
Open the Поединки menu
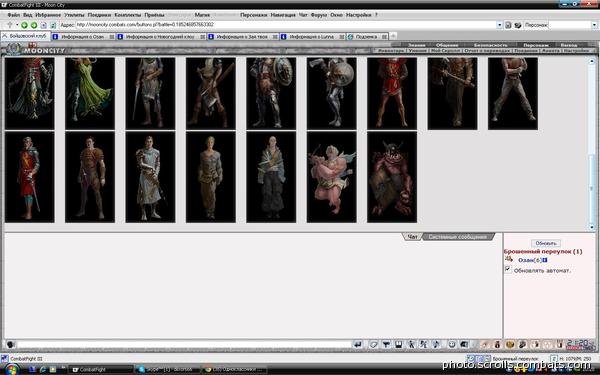[99, 15]
